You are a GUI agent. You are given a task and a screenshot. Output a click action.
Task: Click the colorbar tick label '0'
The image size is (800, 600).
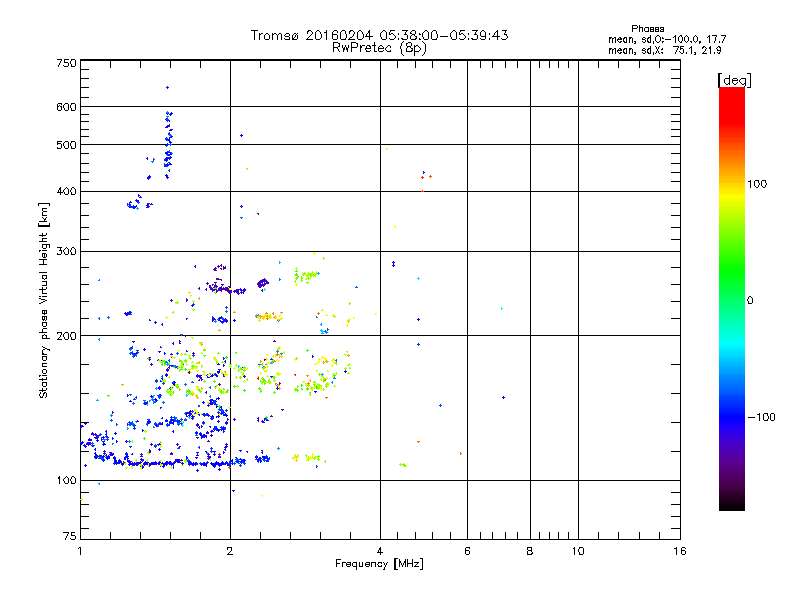coord(750,301)
